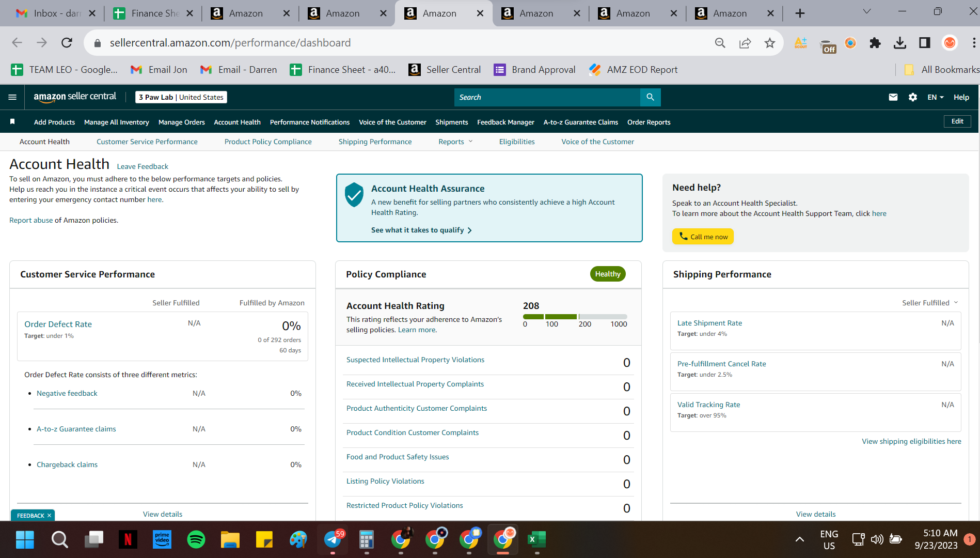Viewport: 980px width, 558px height.
Task: Close the FEEDBACK tab widget
Action: [x=49, y=516]
